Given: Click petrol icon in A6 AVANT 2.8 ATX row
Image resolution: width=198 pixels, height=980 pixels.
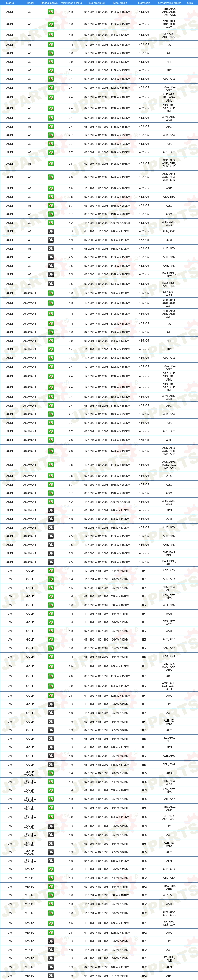Looking at the screenshot, I should 51,476.
